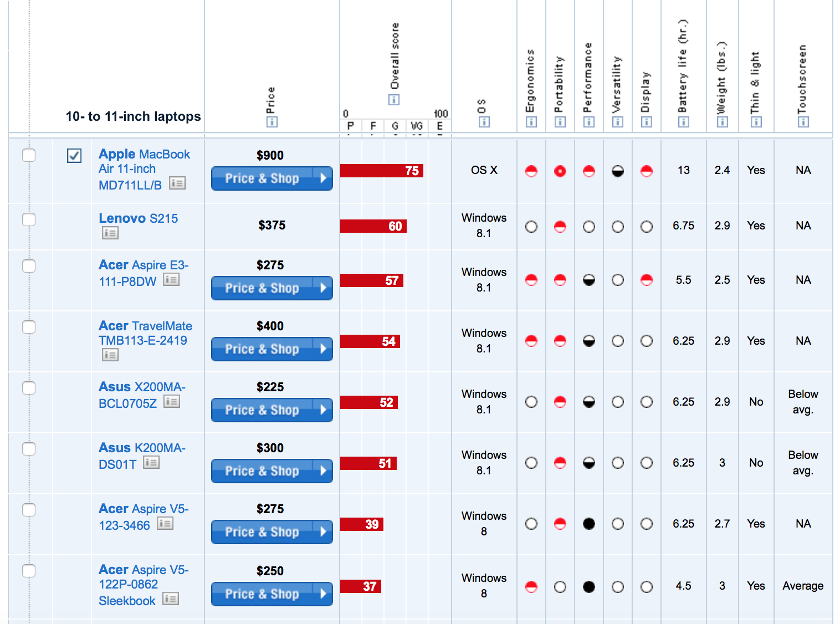Open Lenovo S215 product link
The width and height of the screenshot is (840, 624).
[x=139, y=218]
